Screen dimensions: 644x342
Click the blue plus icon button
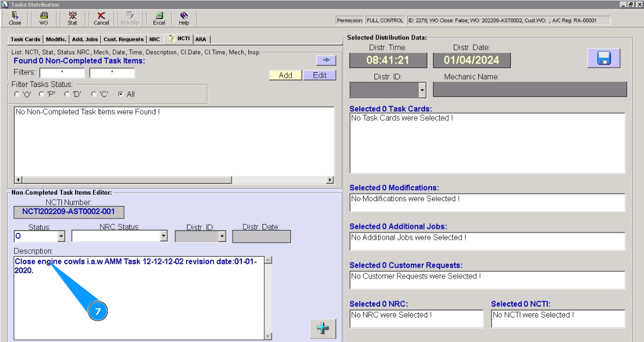pyautogui.click(x=323, y=328)
